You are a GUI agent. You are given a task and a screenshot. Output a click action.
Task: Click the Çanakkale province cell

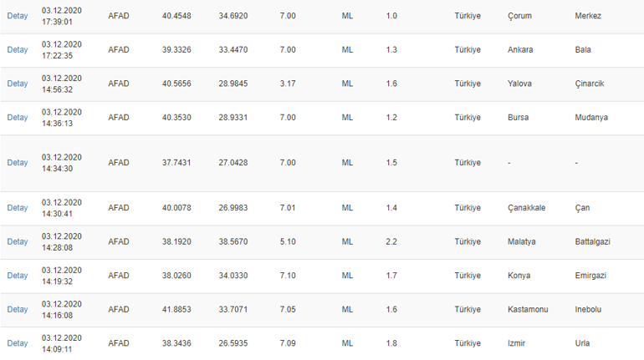click(x=526, y=207)
